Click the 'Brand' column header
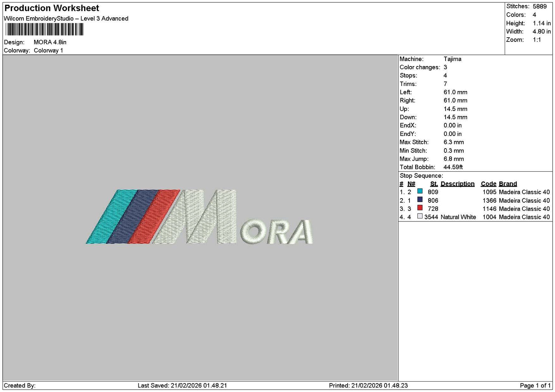The height and width of the screenshot is (392, 555). (508, 184)
